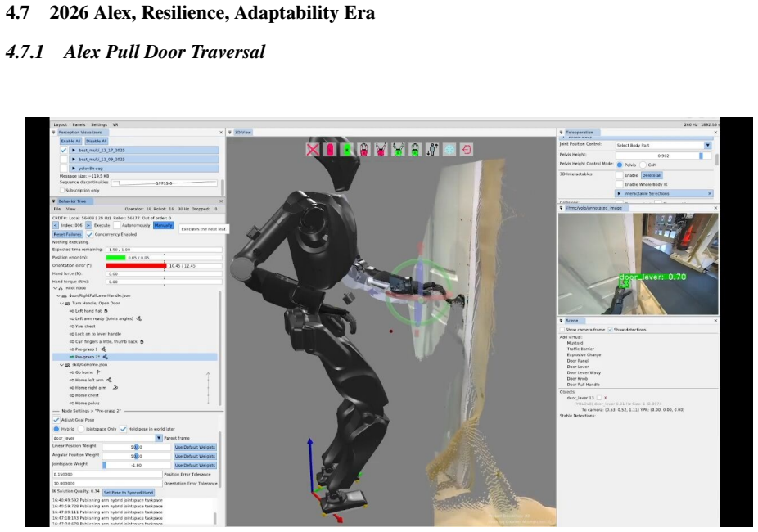The width and height of the screenshot is (758, 532).
Task: Click the flag icon beside Go home
Action: coord(98,372)
